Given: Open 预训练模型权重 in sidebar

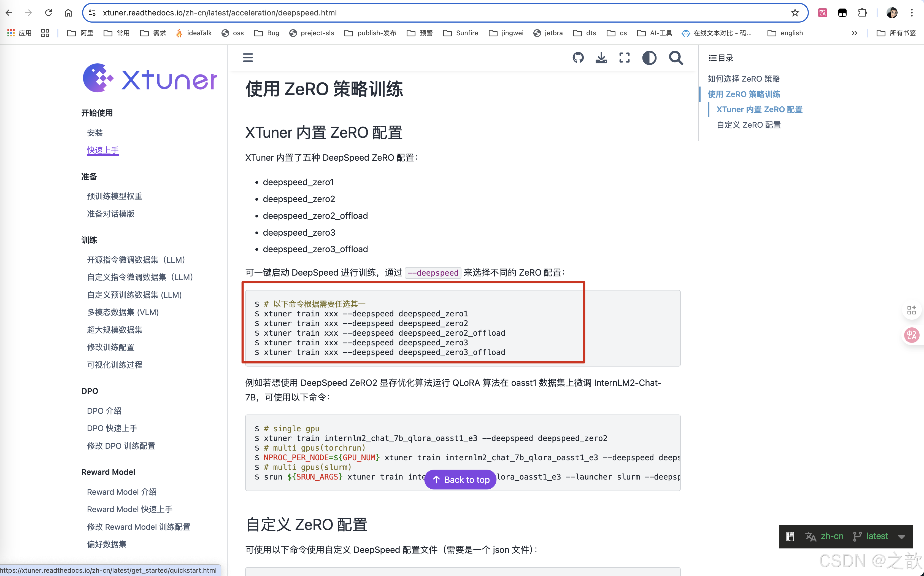Looking at the screenshot, I should pos(115,196).
